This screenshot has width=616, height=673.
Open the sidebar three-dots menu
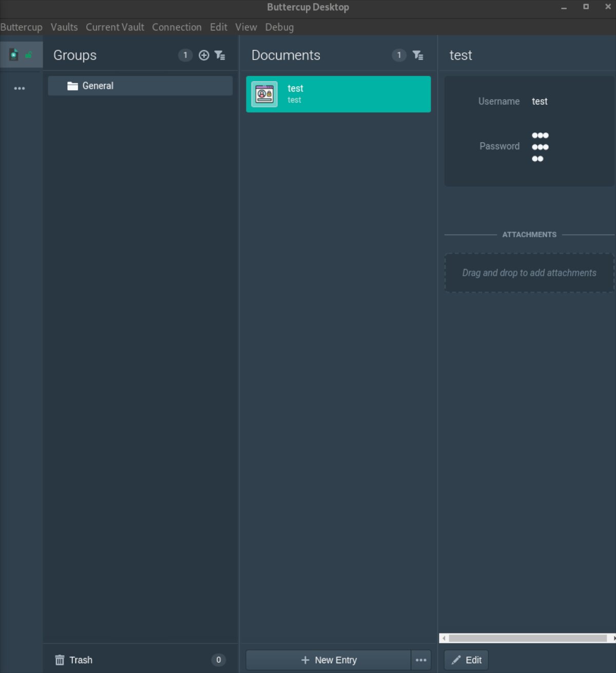coord(20,88)
